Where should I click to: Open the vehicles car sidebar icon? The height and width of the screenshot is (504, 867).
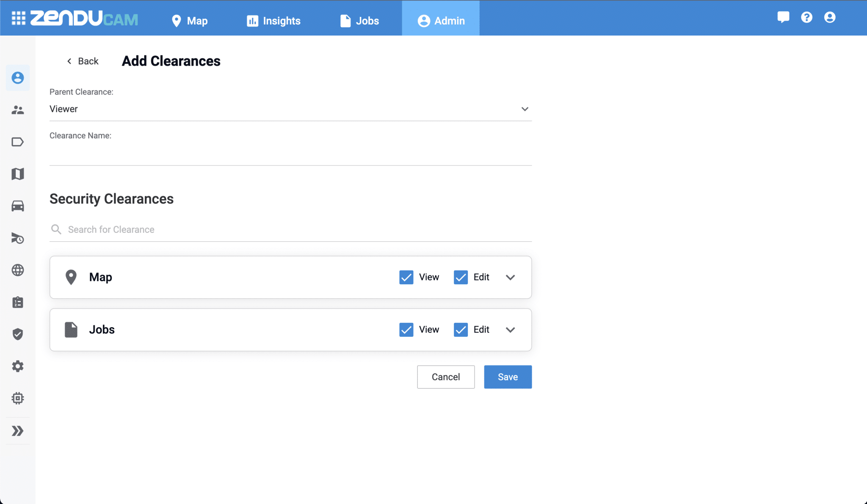[x=18, y=206]
